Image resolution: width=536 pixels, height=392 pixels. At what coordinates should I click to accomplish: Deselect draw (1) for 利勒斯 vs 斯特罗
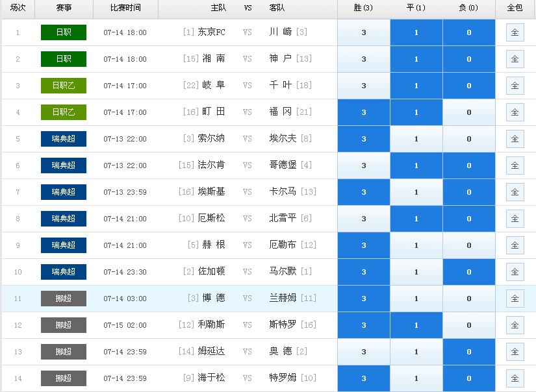pos(416,325)
